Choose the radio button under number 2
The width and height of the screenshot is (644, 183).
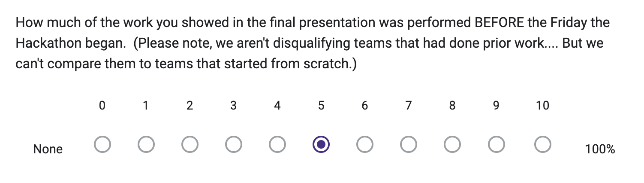pyautogui.click(x=190, y=145)
